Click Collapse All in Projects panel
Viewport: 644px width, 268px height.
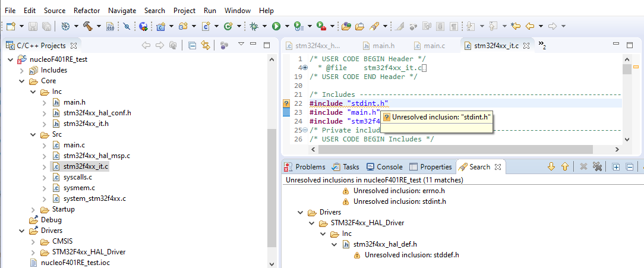(x=192, y=45)
